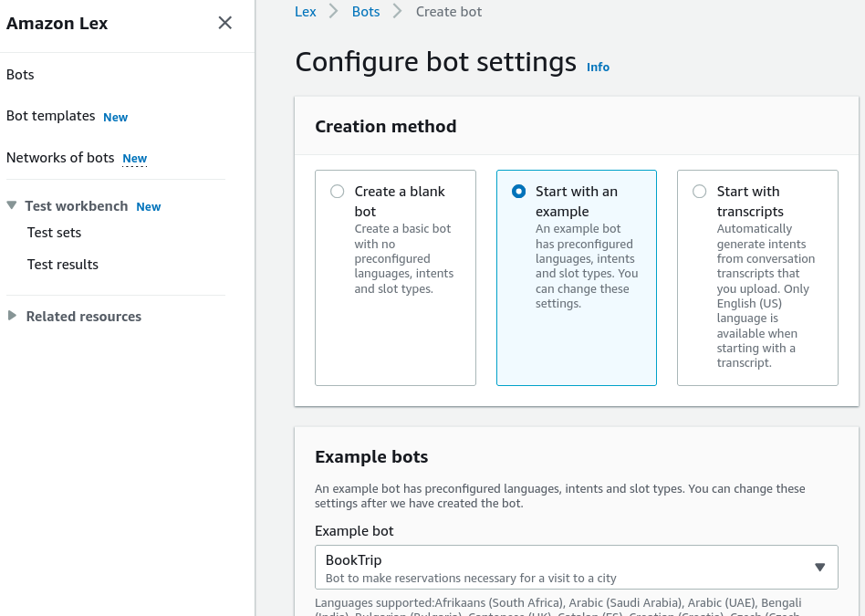Open Test results
This screenshot has height=616, width=865.
(x=63, y=265)
